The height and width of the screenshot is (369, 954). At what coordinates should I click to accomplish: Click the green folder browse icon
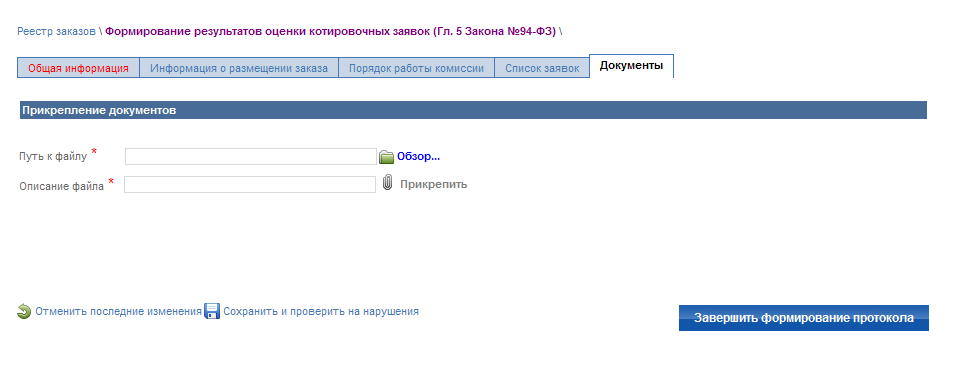tap(387, 157)
